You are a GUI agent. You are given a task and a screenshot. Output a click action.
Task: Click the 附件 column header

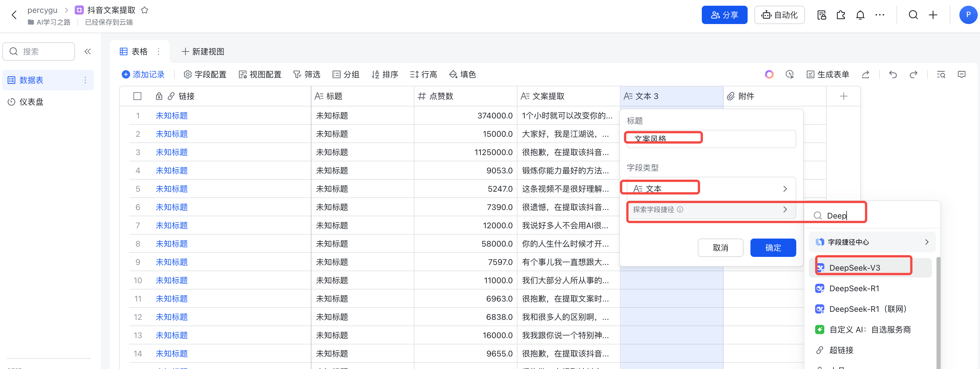(x=774, y=96)
